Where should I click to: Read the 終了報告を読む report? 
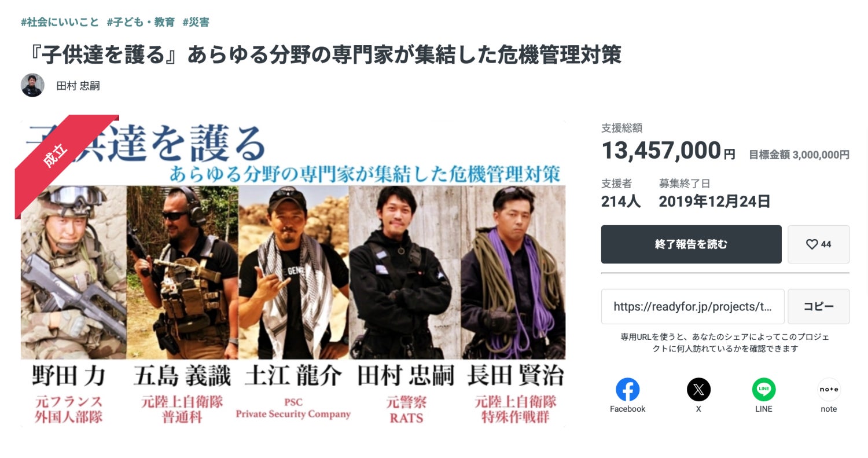[x=691, y=244]
